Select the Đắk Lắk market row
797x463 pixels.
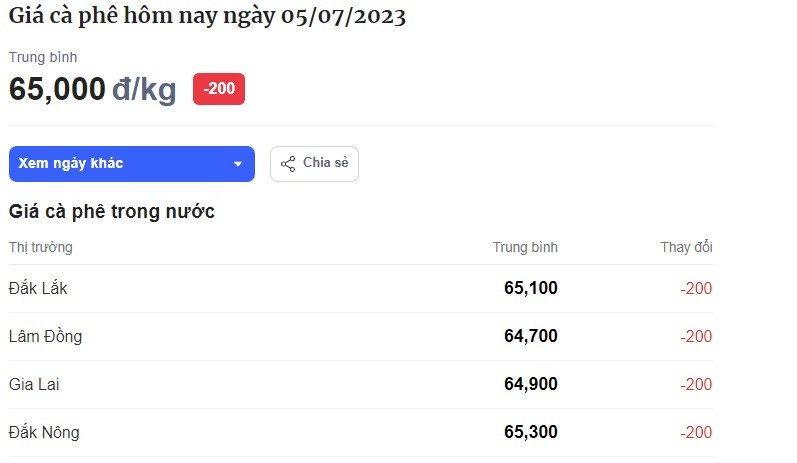tap(361, 288)
